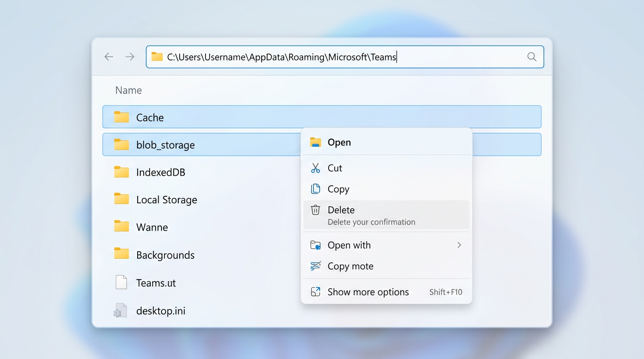Select the Wanne folder name
The height and width of the screenshot is (359, 644).
(x=152, y=227)
